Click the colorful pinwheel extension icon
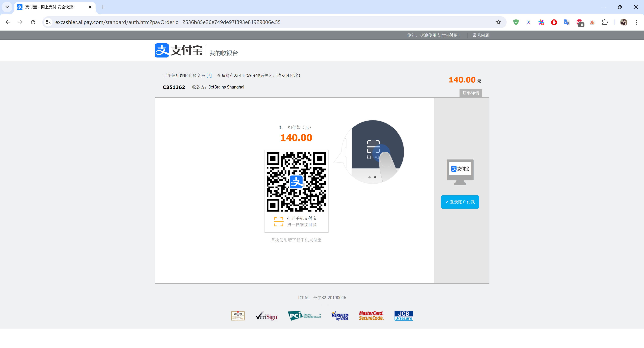 541,22
